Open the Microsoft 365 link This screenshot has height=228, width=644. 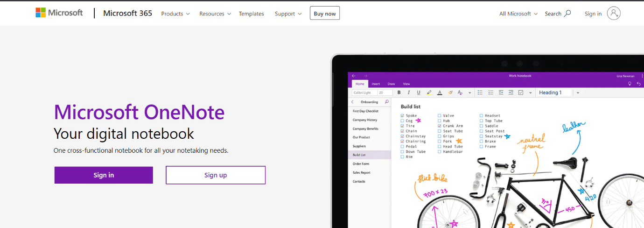pos(127,13)
